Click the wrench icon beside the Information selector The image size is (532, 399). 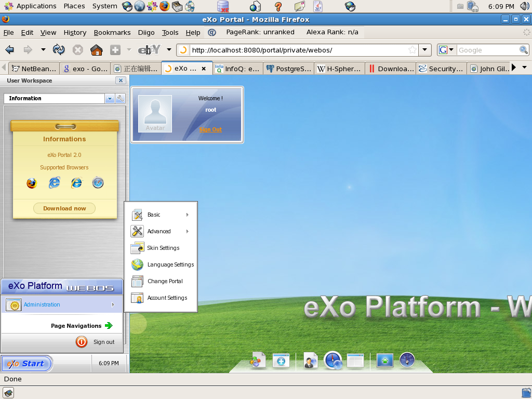[121, 98]
